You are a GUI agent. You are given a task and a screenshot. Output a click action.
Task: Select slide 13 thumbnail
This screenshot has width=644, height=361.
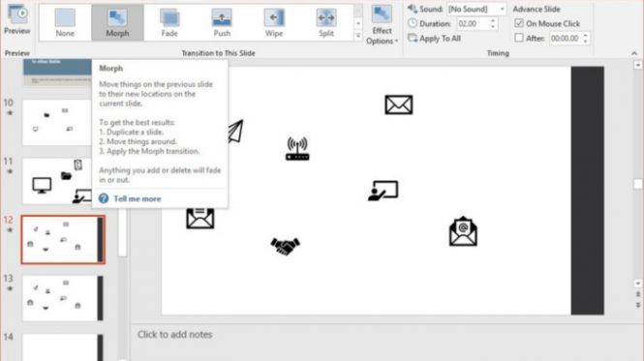tap(63, 298)
